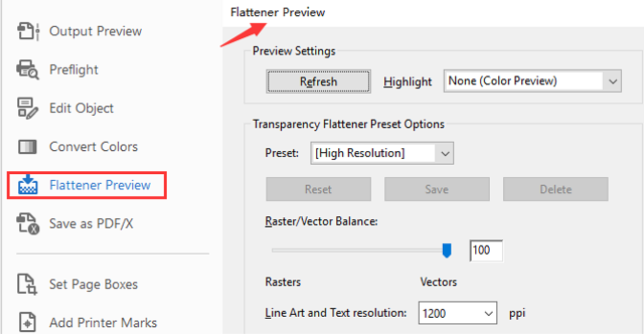Click the Delete preset button

555,189
